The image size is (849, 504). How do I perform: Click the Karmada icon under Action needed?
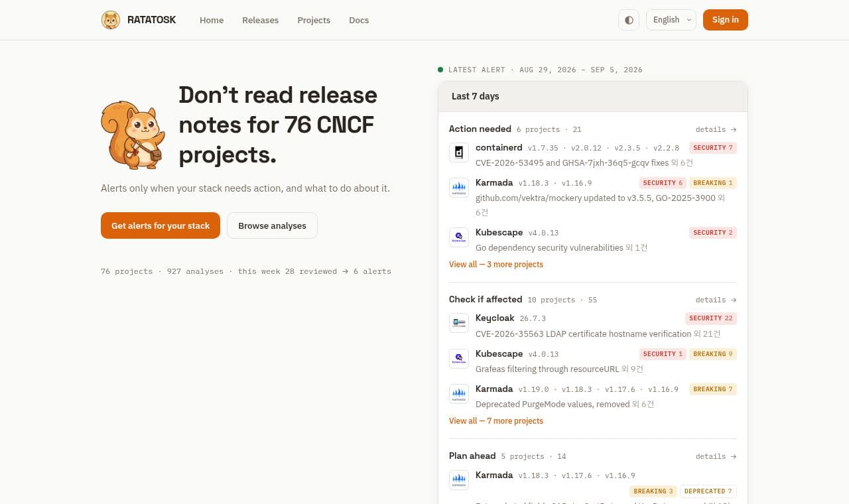459,188
